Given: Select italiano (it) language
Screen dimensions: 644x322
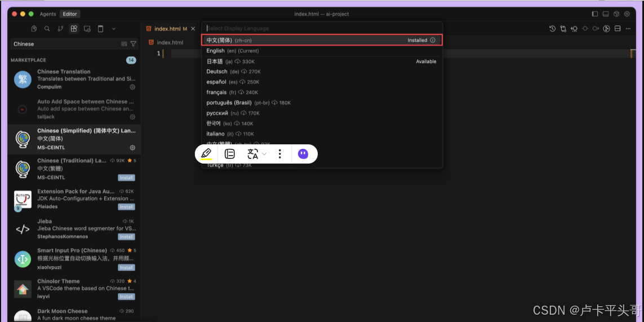Looking at the screenshot, I should (x=322, y=134).
